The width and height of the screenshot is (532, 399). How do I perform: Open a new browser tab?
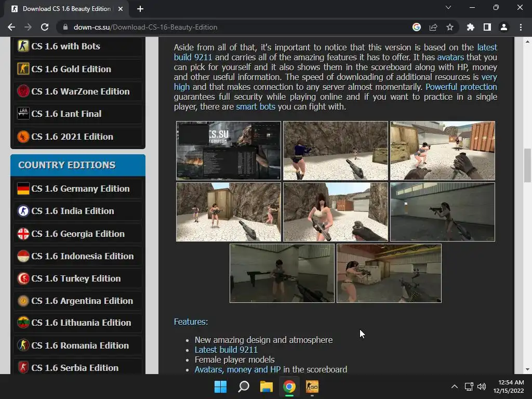point(140,9)
